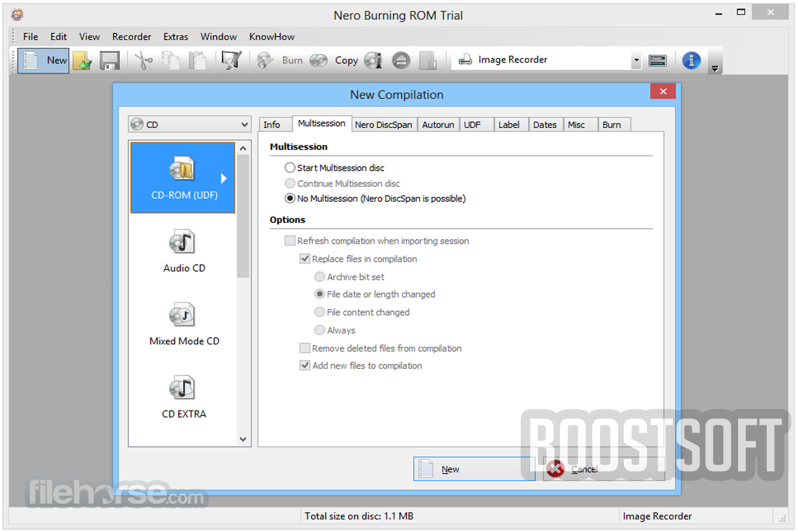Click the list scroll down arrow

coord(243,439)
